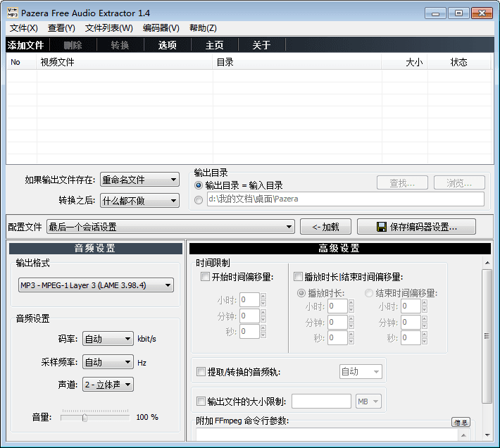Click 关于 toolbar button
The height and width of the screenshot is (448, 500).
pos(261,45)
